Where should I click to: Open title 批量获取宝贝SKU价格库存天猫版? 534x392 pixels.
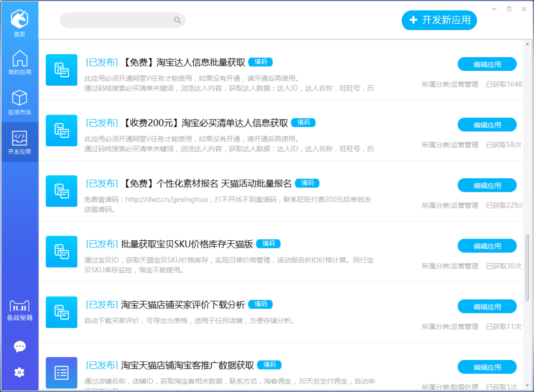point(187,244)
